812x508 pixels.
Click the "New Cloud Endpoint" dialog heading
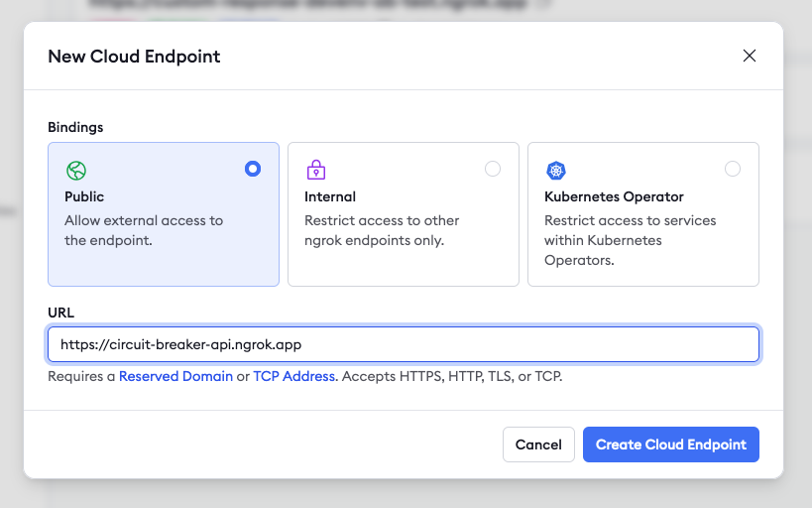pyautogui.click(x=134, y=57)
